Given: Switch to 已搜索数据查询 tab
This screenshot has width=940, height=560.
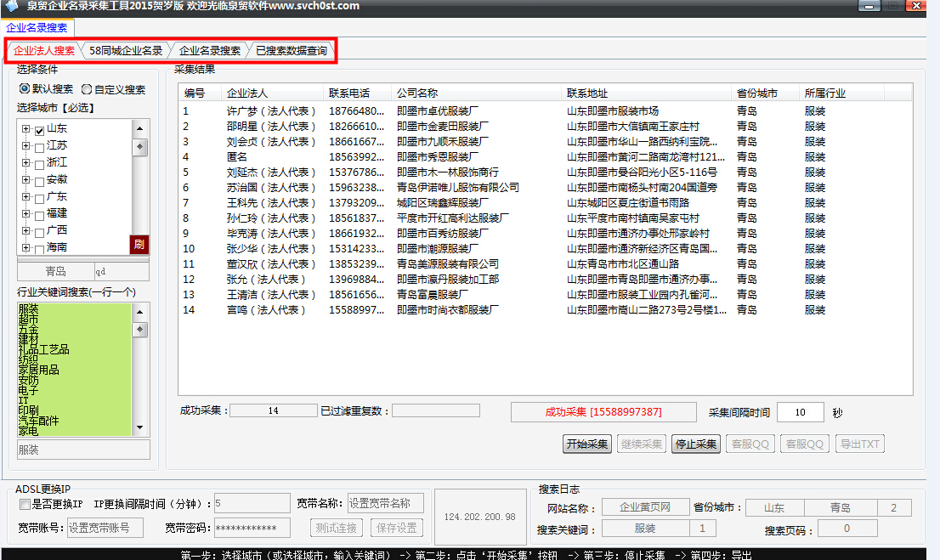Looking at the screenshot, I should tap(292, 51).
